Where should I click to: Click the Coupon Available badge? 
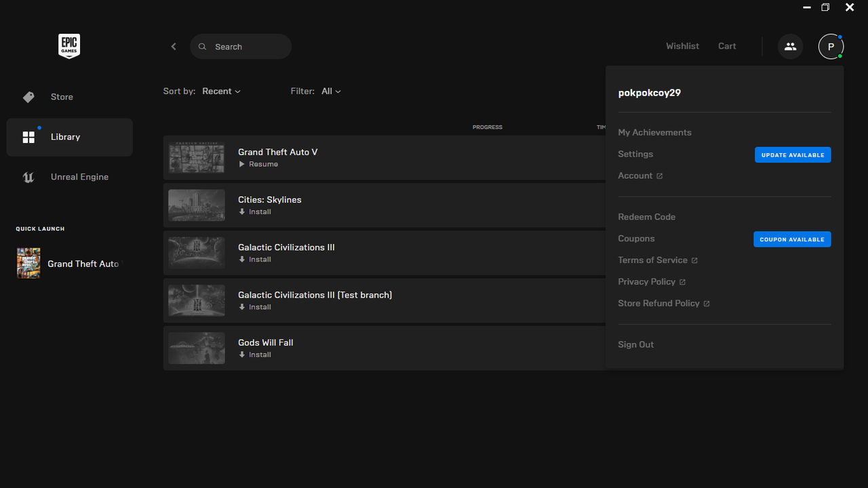[x=792, y=239]
